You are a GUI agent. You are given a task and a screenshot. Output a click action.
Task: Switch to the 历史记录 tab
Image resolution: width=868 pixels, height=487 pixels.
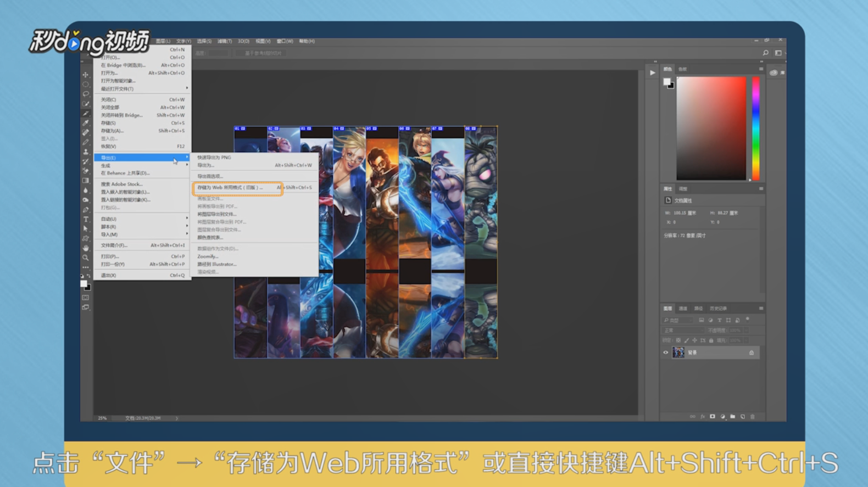pos(718,309)
